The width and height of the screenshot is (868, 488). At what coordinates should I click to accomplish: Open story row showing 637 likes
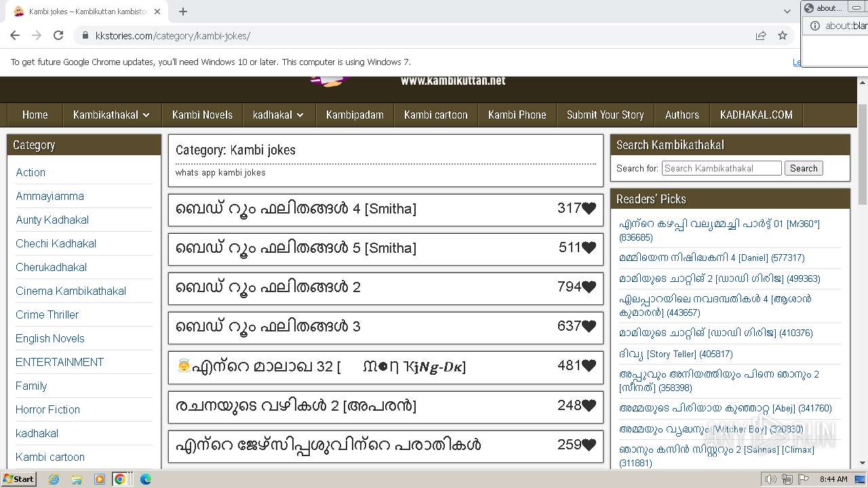[385, 327]
